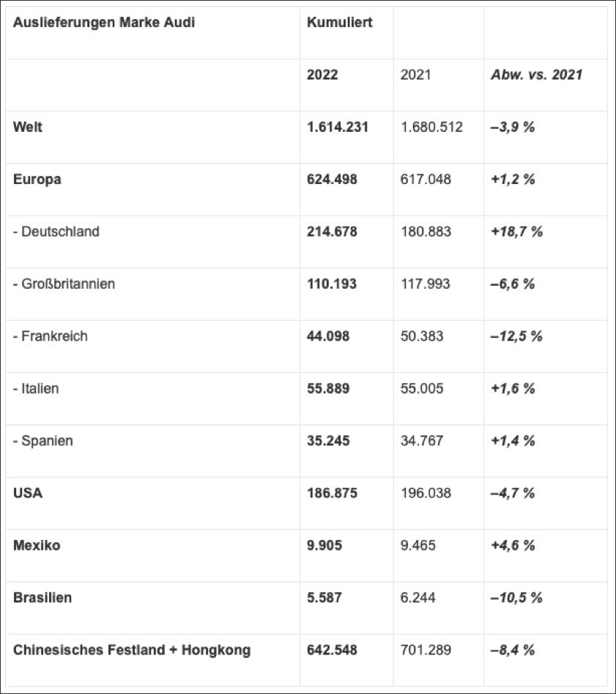Click the '2021' year column header
The width and height of the screenshot is (616, 694).
416,75
